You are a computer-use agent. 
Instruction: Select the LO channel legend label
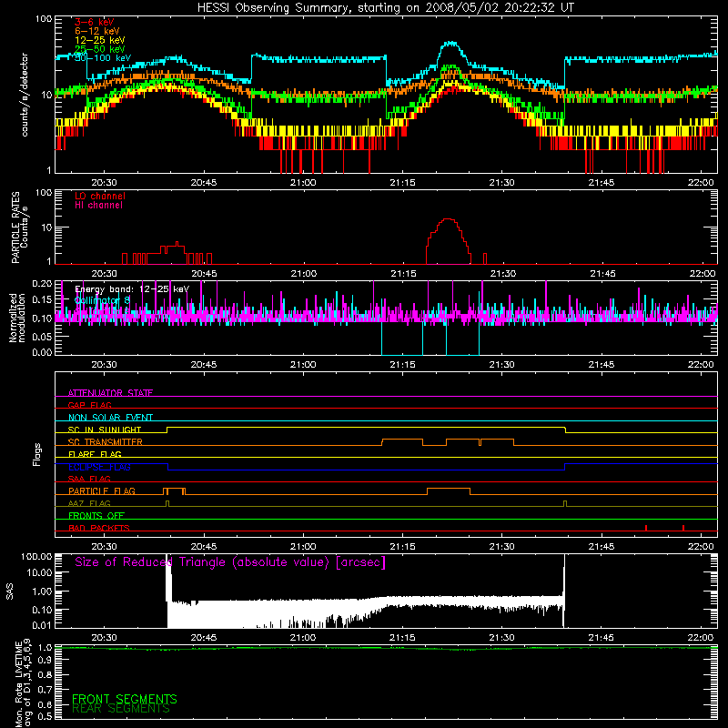[100, 196]
